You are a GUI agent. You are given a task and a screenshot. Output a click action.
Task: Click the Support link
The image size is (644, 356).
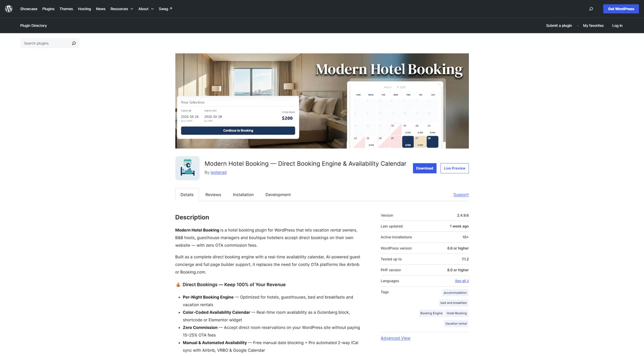(461, 195)
